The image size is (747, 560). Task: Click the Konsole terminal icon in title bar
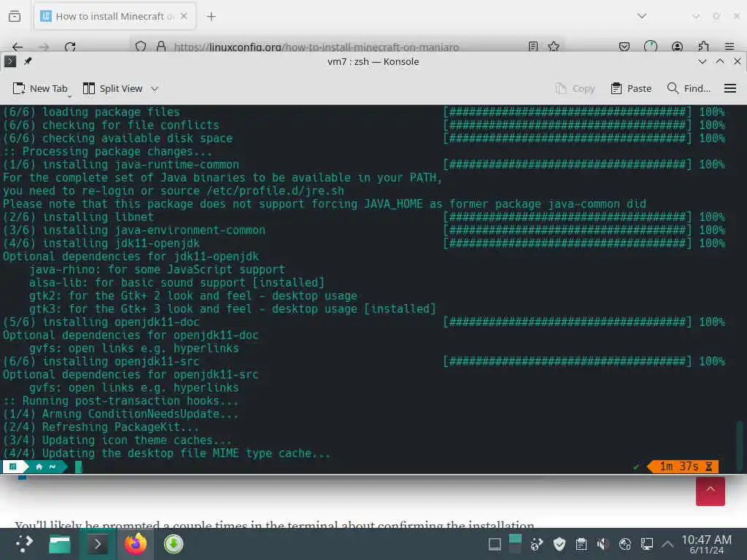[10, 61]
